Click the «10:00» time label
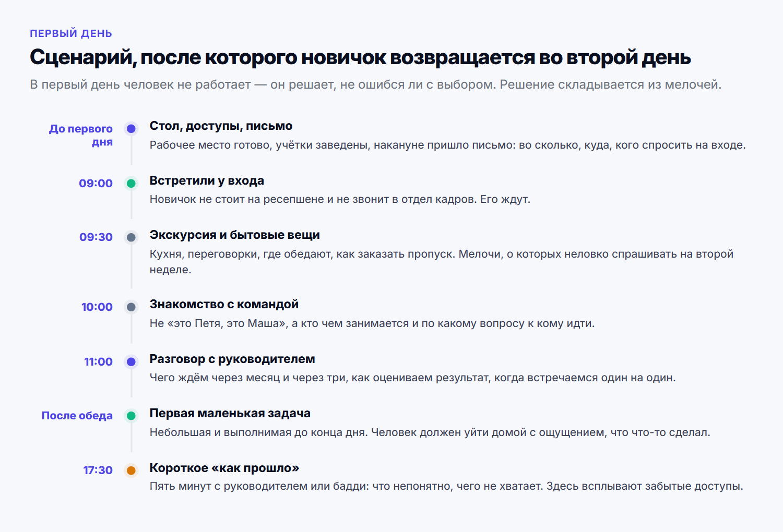The width and height of the screenshot is (783, 532). tap(97, 307)
